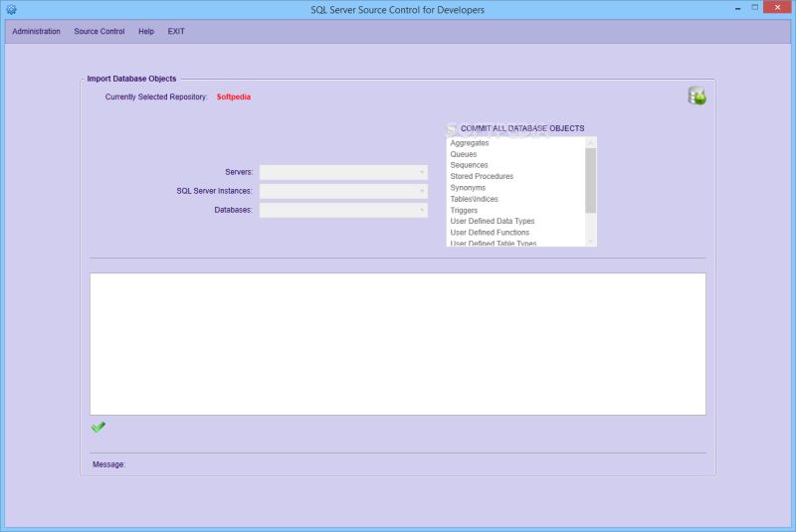Open the Databases dropdown
796x532 pixels.
[343, 210]
